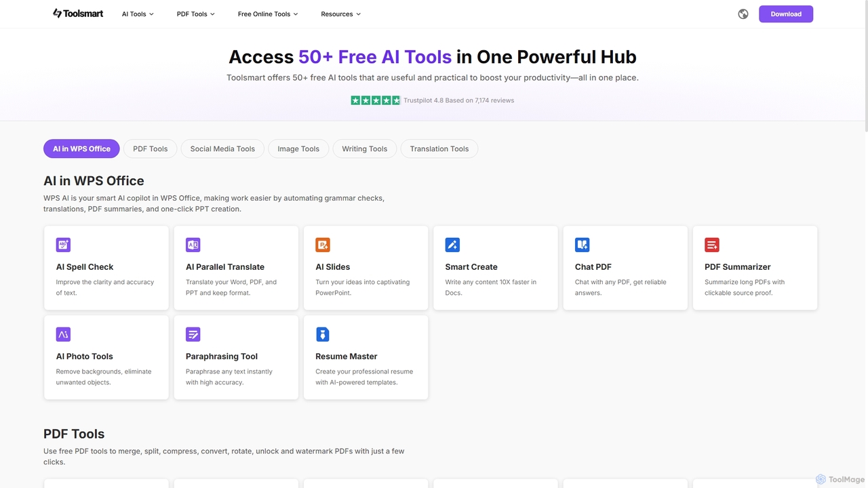The image size is (868, 488).
Task: Switch to the Image Tools tab
Action: 298,148
